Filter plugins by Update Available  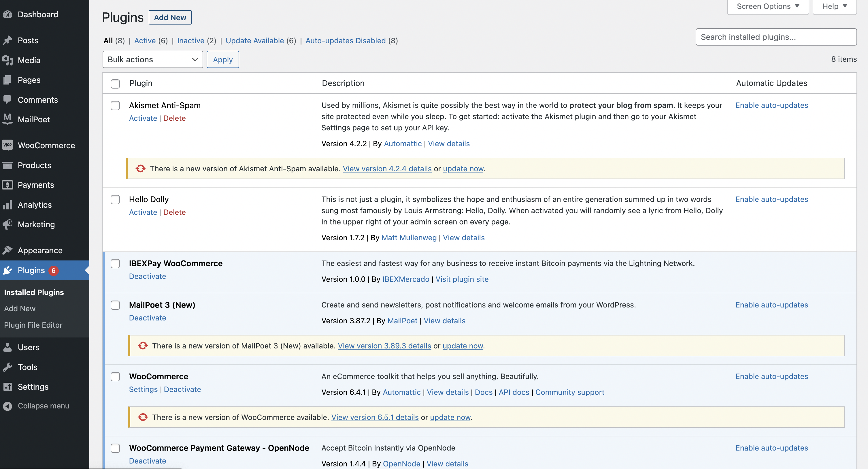tap(254, 40)
